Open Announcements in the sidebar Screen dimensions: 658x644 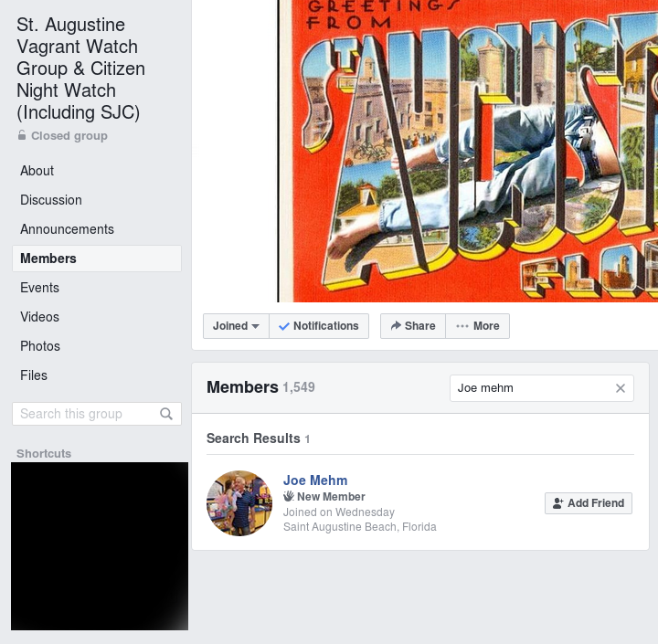point(67,229)
